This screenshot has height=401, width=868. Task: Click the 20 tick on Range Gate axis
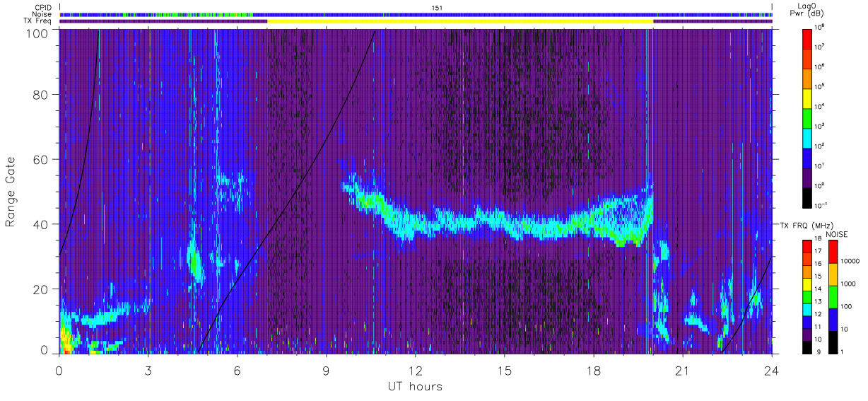[x=41, y=289]
